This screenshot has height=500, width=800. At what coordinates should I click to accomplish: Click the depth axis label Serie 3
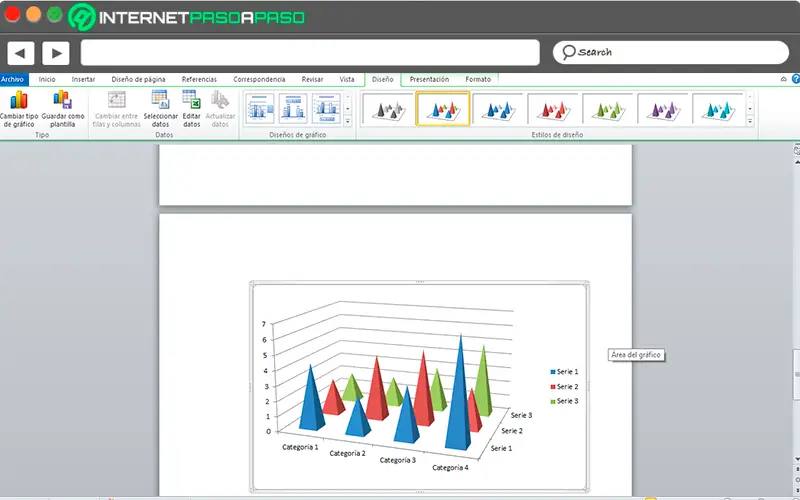[x=521, y=415]
